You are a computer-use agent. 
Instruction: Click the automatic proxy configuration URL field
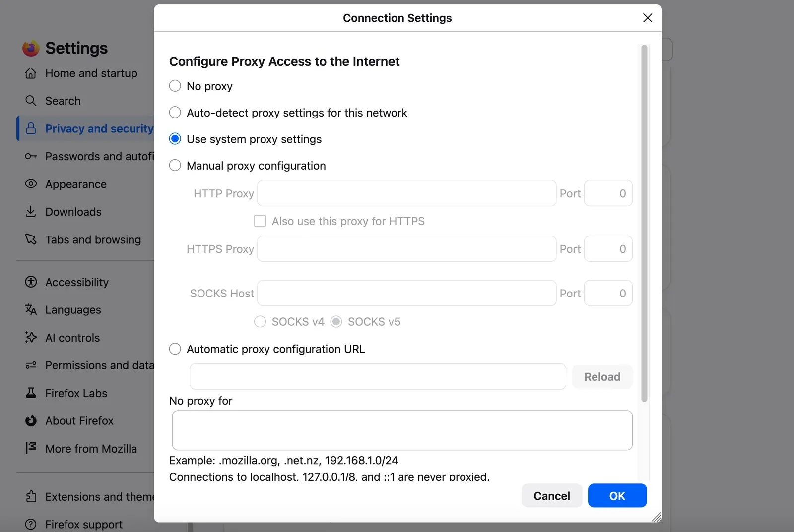(x=378, y=377)
